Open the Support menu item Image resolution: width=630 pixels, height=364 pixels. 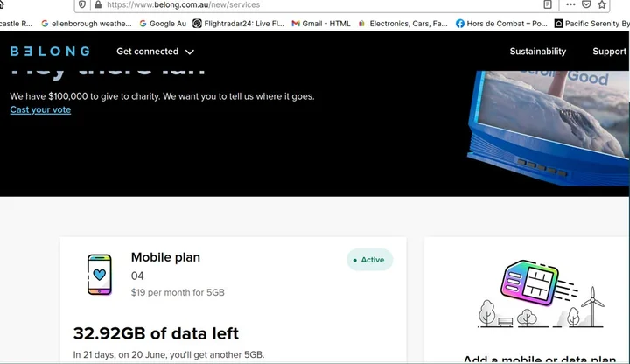(610, 52)
